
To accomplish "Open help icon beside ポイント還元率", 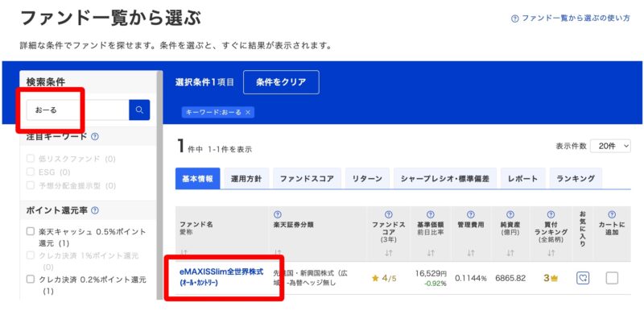I will click(94, 210).
